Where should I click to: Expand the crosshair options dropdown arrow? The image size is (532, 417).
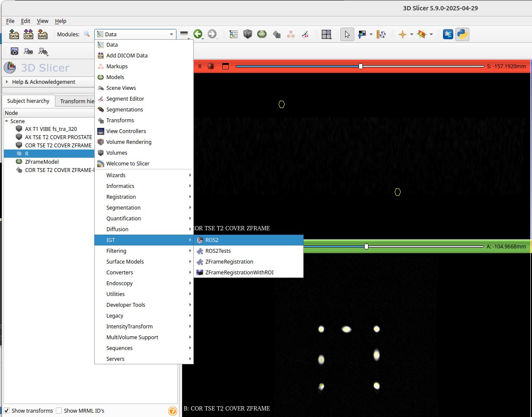412,35
